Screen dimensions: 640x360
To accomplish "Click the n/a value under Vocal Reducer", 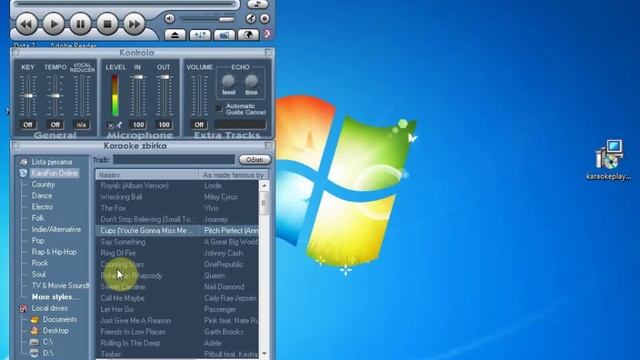I will 81,124.
